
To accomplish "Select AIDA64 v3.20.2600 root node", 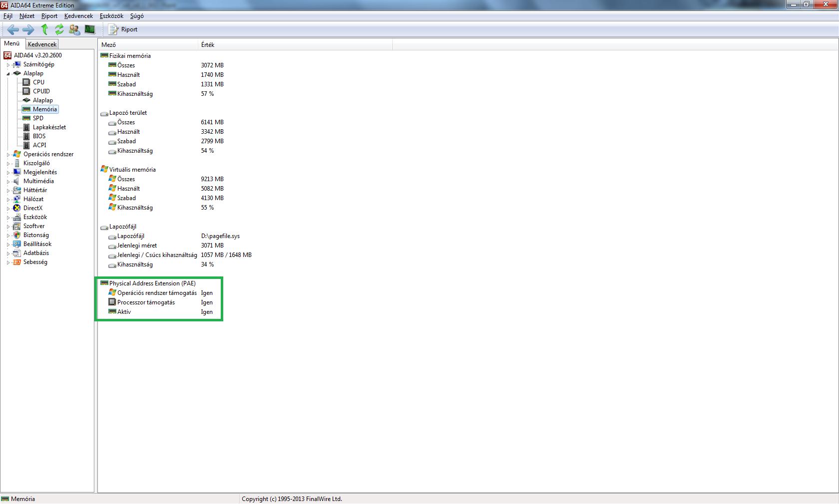I will click(38, 55).
